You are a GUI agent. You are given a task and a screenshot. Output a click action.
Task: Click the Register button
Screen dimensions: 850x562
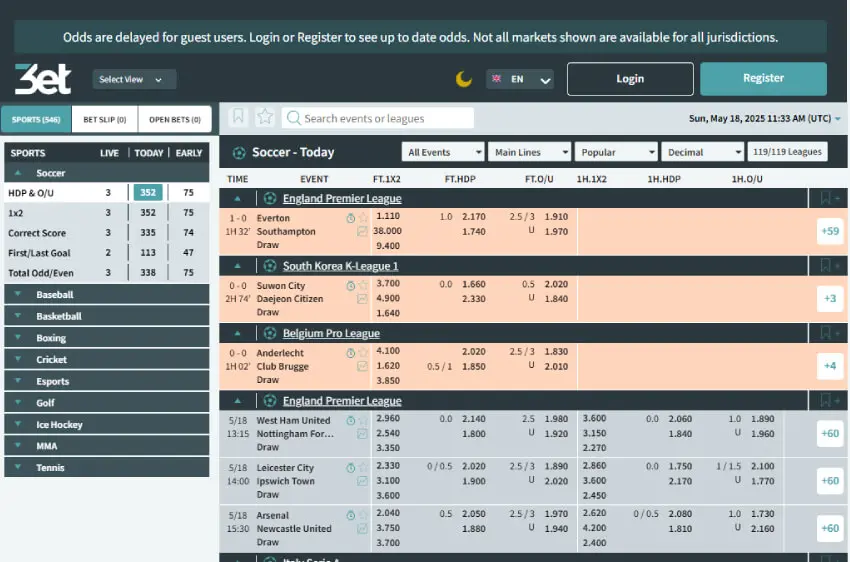point(763,79)
